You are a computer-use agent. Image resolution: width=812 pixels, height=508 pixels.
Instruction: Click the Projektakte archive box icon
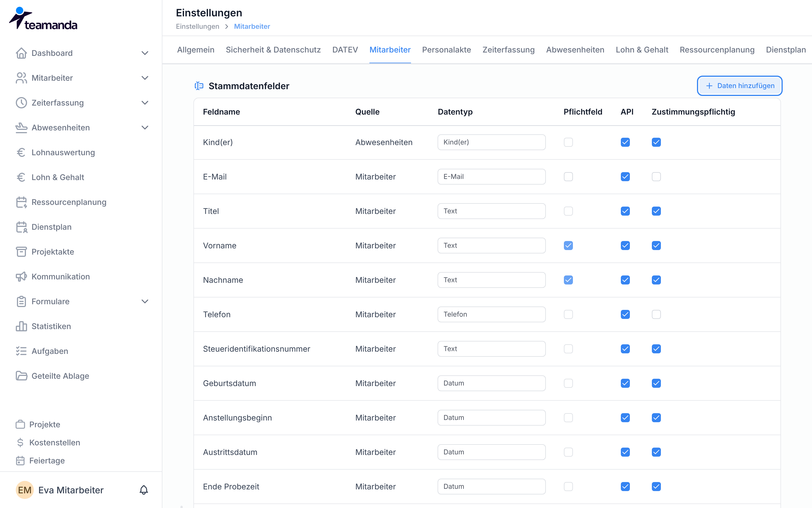click(21, 252)
